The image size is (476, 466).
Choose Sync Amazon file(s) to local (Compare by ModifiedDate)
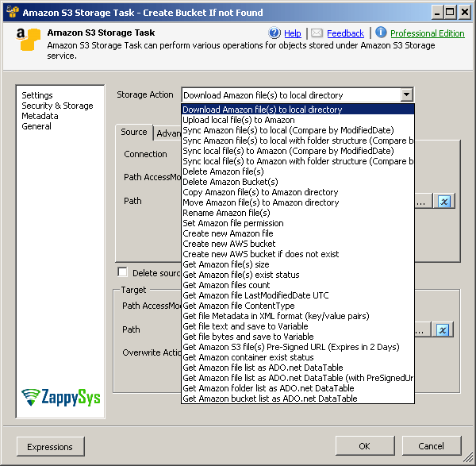(x=297, y=130)
